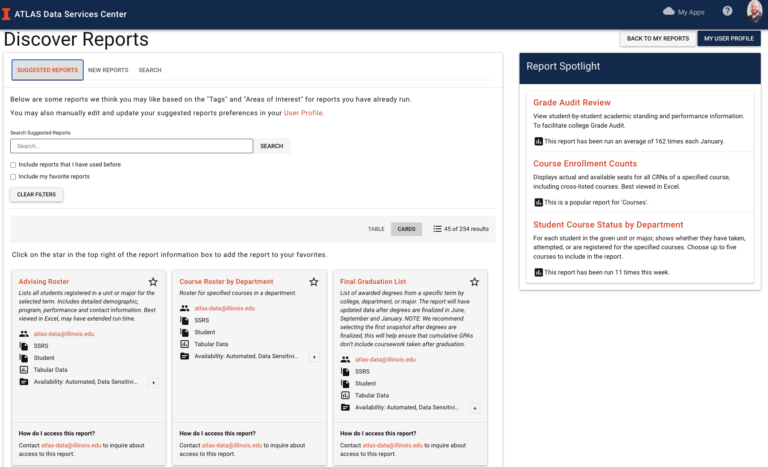Expand Availability tags in Final Graduation List card
Image resolution: width=768 pixels, height=467 pixels.
pyautogui.click(x=475, y=408)
